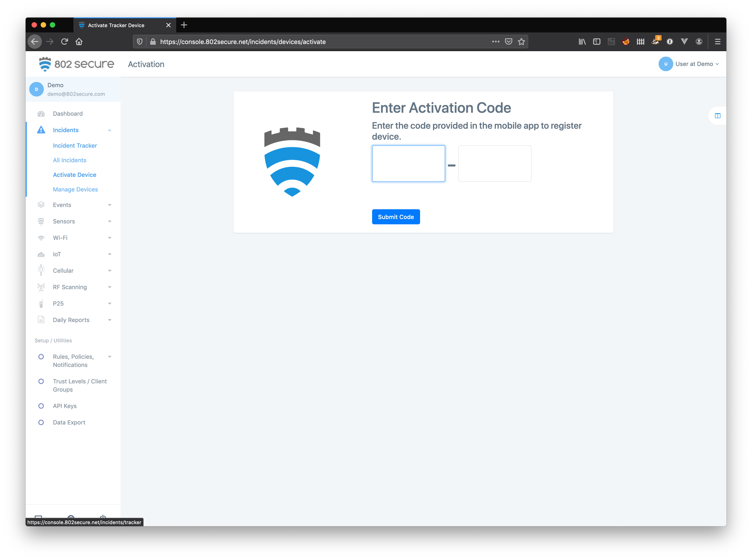
Task: Click the second activation code field
Action: (494, 164)
